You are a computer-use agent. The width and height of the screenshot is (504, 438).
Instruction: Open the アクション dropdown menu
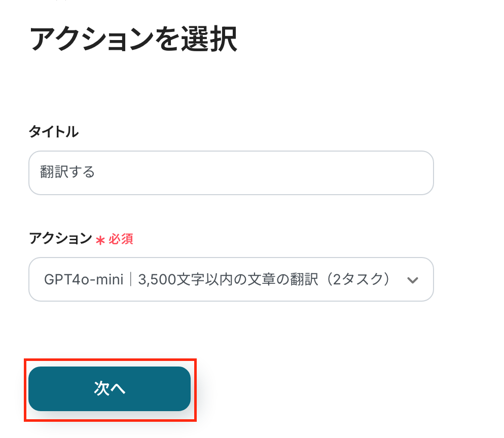click(x=231, y=279)
